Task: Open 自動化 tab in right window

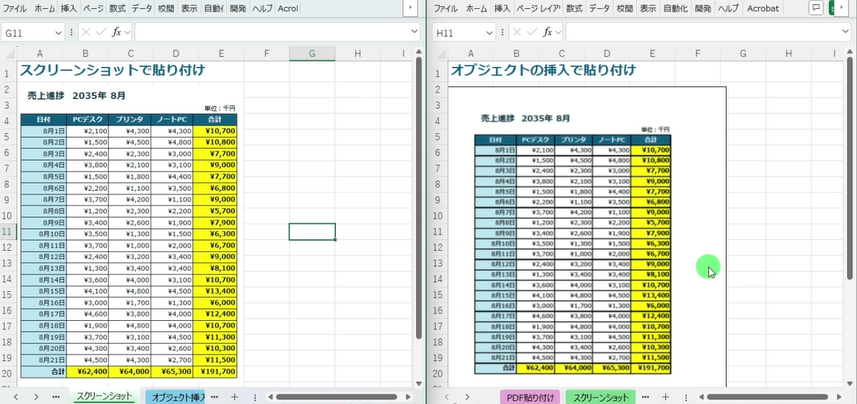Action: [x=676, y=8]
